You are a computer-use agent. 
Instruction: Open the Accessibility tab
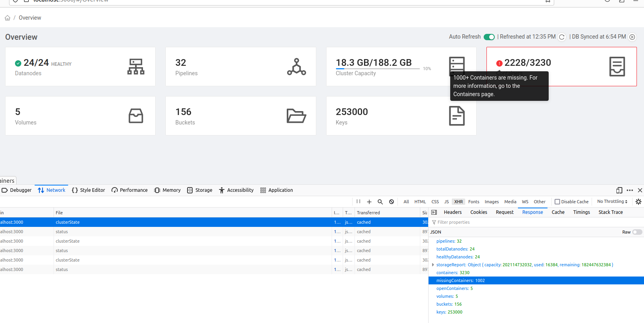(x=236, y=190)
